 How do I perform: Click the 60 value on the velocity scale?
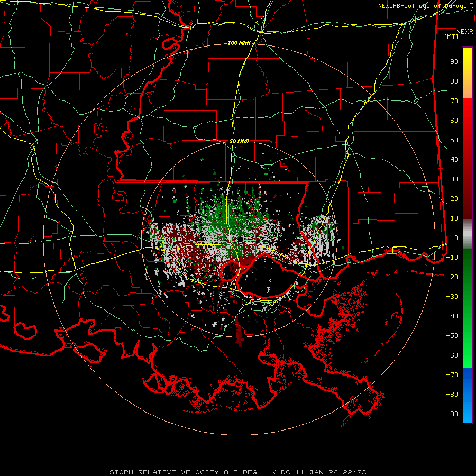454,121
